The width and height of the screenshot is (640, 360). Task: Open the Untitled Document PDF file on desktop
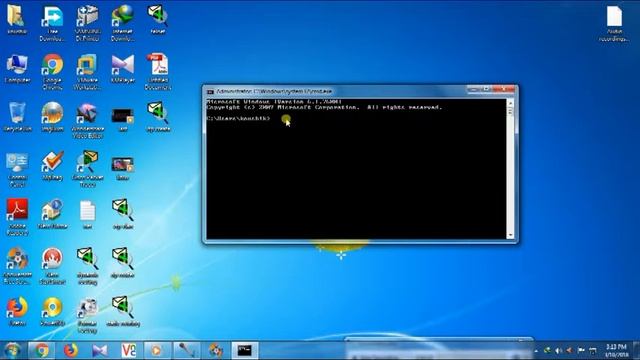pyautogui.click(x=158, y=72)
